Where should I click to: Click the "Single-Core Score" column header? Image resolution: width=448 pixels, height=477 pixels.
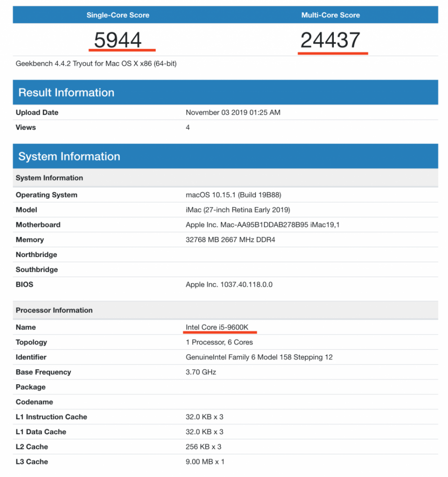pos(118,15)
